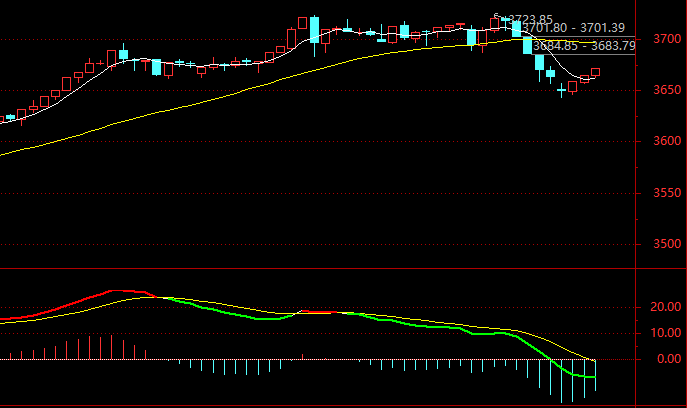This screenshot has height=408, width=687.
Task: Click the horizontal red divider between chart panels
Action: coord(320,268)
